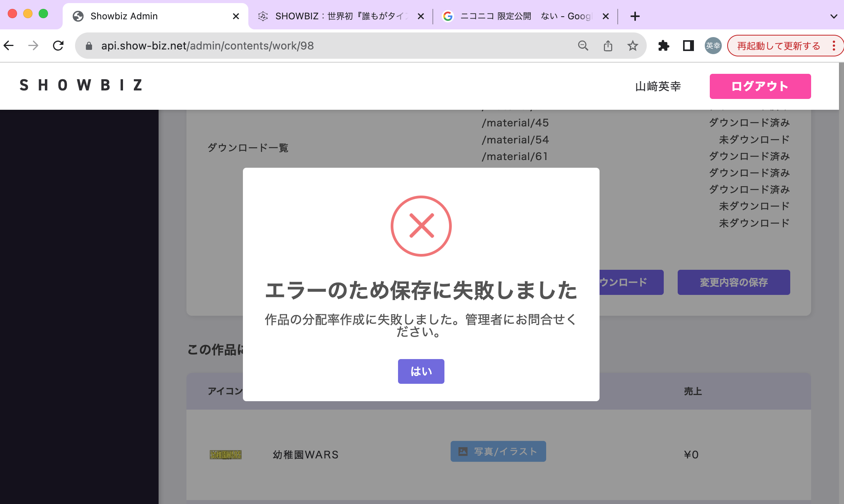Click the 幼稚園WARS thumbnail icon
844x504 pixels.
226,455
